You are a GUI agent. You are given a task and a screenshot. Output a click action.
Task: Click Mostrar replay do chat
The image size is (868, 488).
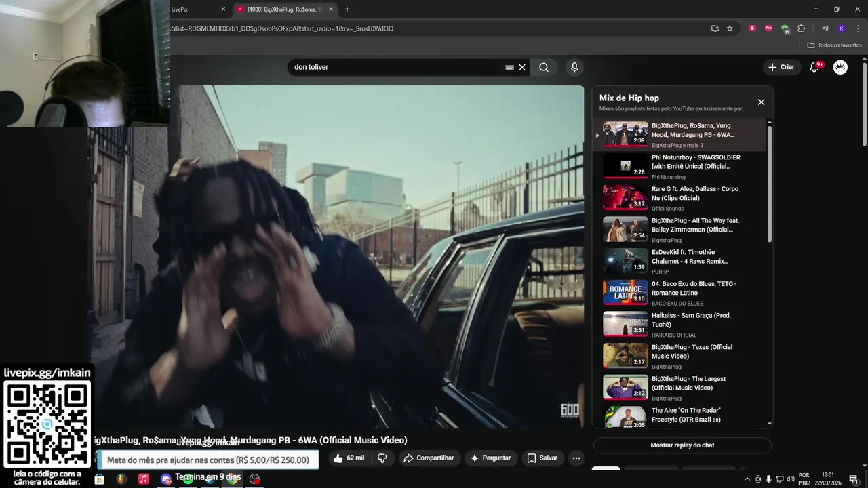click(682, 445)
